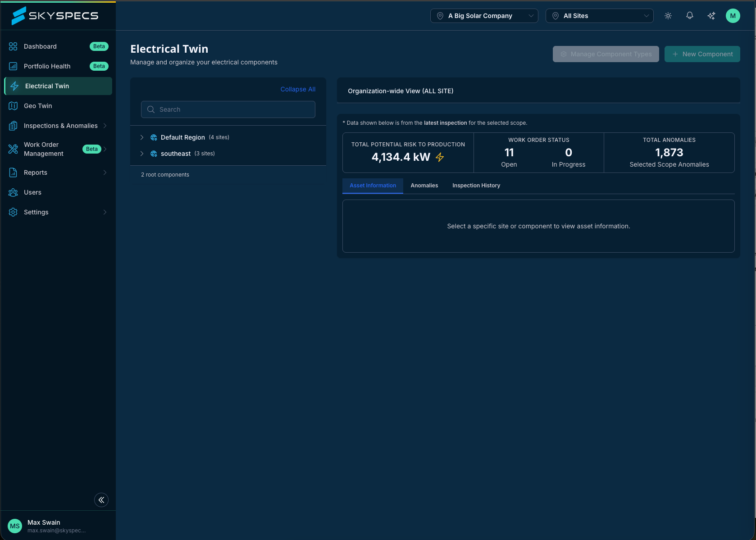756x540 pixels.
Task: Select the Default Region row label
Action: click(183, 137)
